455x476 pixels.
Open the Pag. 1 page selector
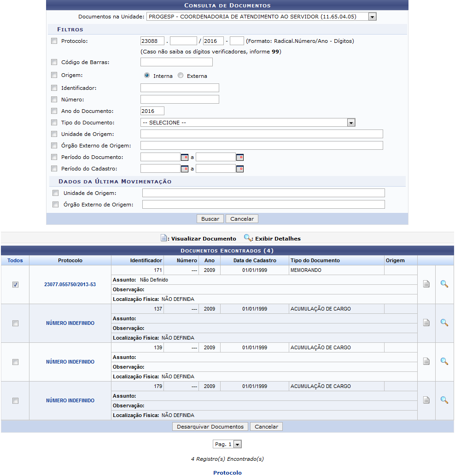tap(227, 444)
